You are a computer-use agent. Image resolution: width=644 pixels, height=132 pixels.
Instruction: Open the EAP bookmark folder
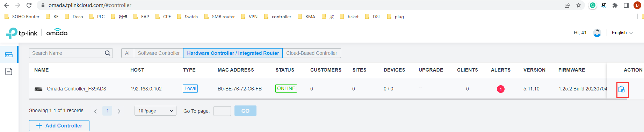pos(141,16)
